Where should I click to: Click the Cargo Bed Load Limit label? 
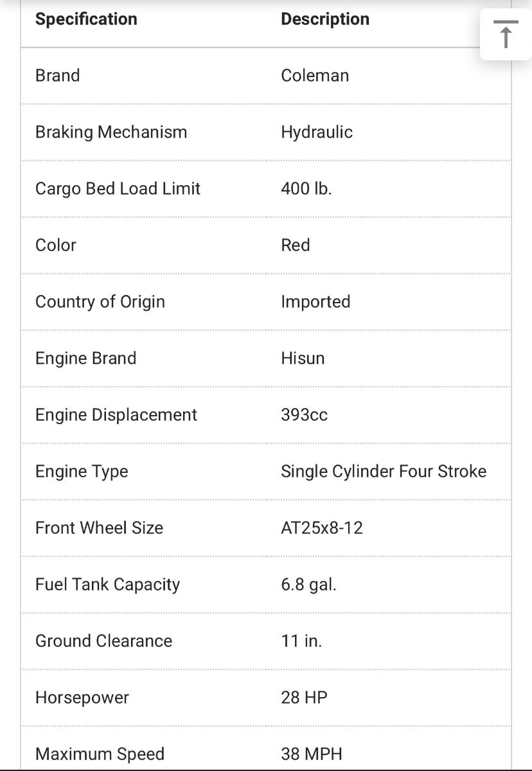click(x=118, y=189)
